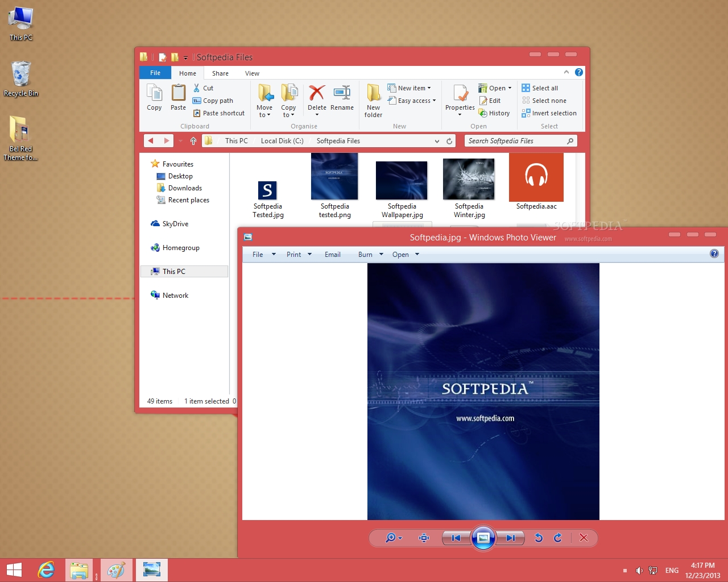Toggle actual size in Photo Viewer
Image resolution: width=728 pixels, height=582 pixels.
coord(424,538)
